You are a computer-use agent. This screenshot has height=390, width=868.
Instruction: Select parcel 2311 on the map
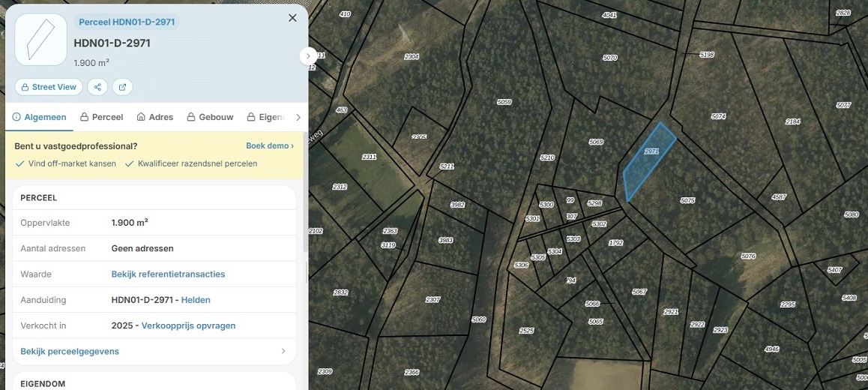(370, 157)
